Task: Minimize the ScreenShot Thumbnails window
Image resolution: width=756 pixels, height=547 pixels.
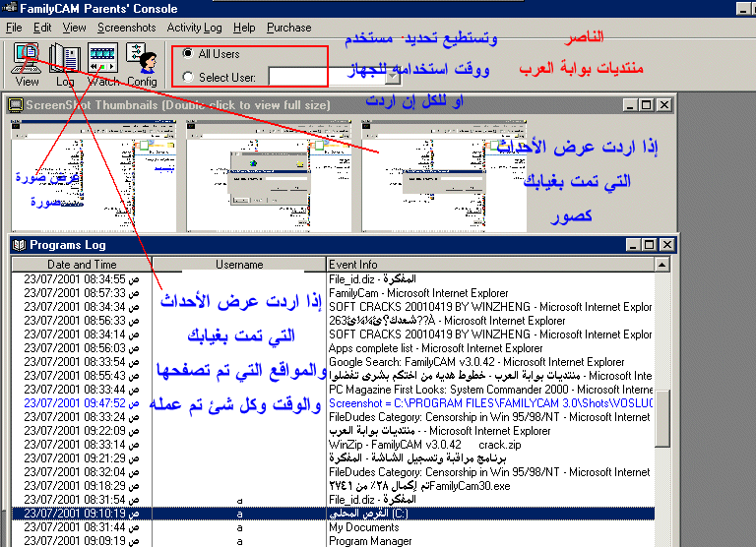Action: point(629,105)
